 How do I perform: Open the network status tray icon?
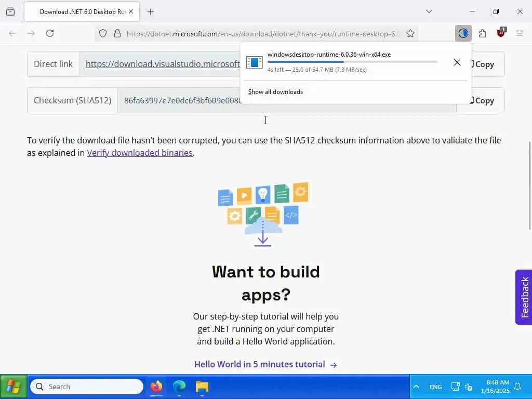455,387
